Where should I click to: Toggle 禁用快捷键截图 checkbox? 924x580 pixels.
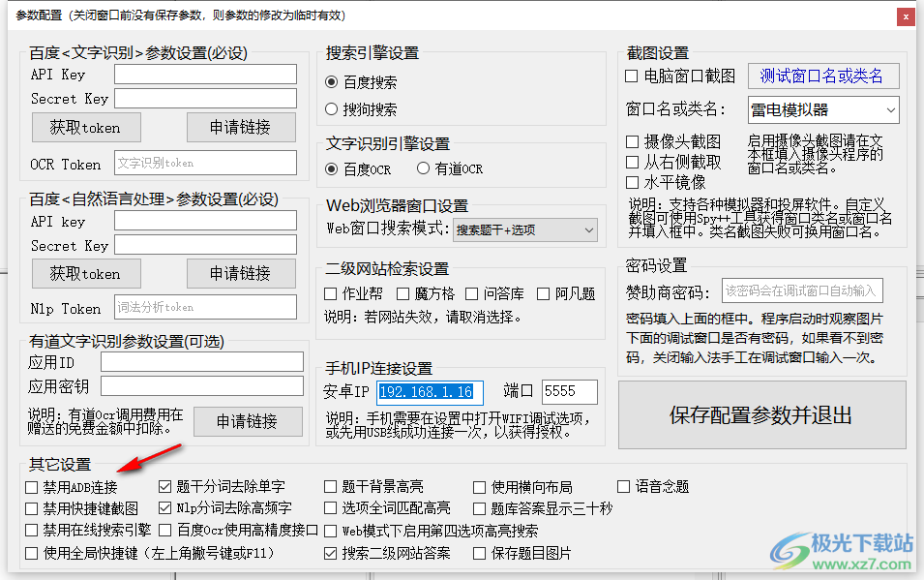[32, 508]
